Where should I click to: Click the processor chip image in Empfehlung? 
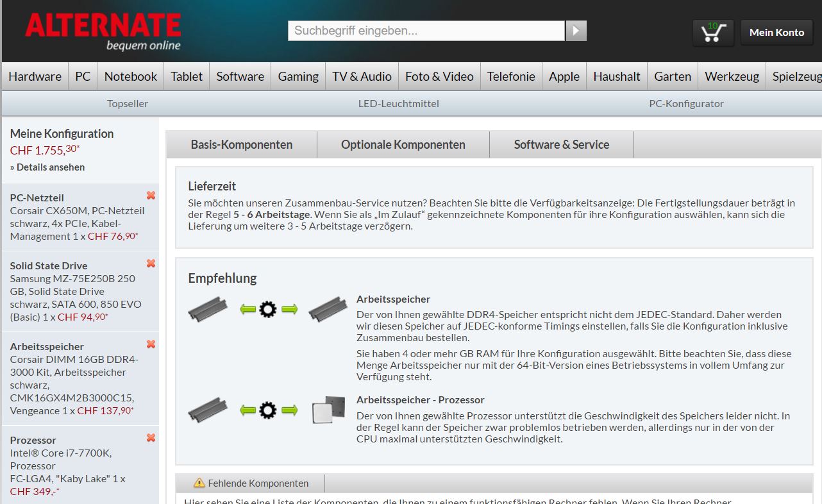pos(328,410)
